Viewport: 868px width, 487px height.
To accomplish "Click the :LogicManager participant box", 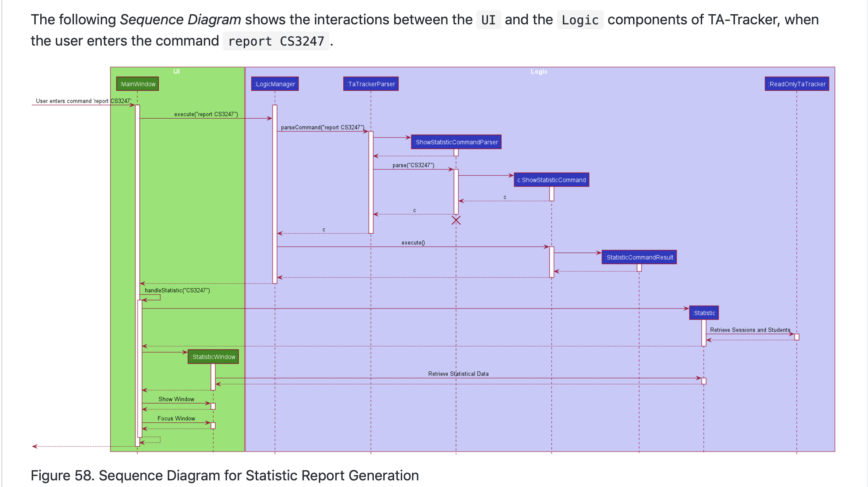I will [275, 84].
